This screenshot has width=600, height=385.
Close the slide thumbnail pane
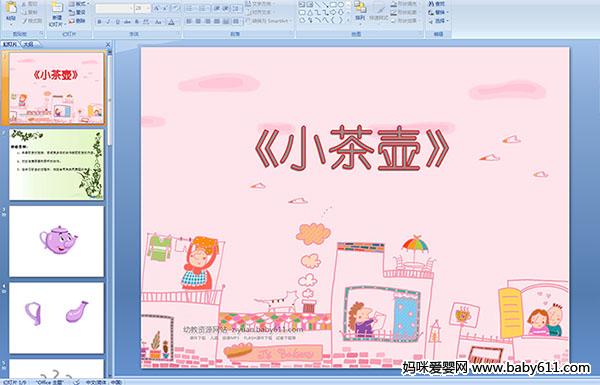pyautogui.click(x=108, y=44)
